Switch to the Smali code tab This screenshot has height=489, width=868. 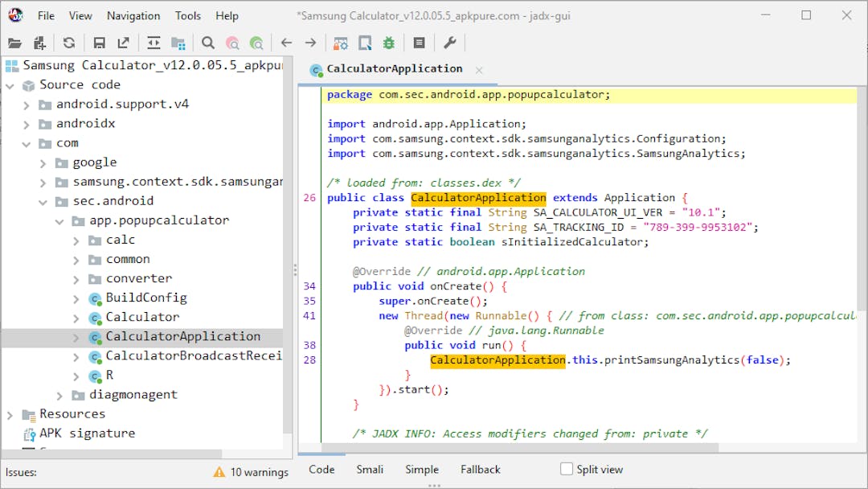pyautogui.click(x=370, y=469)
